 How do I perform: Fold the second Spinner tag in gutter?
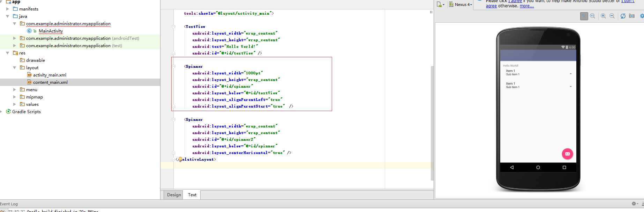(x=173, y=119)
